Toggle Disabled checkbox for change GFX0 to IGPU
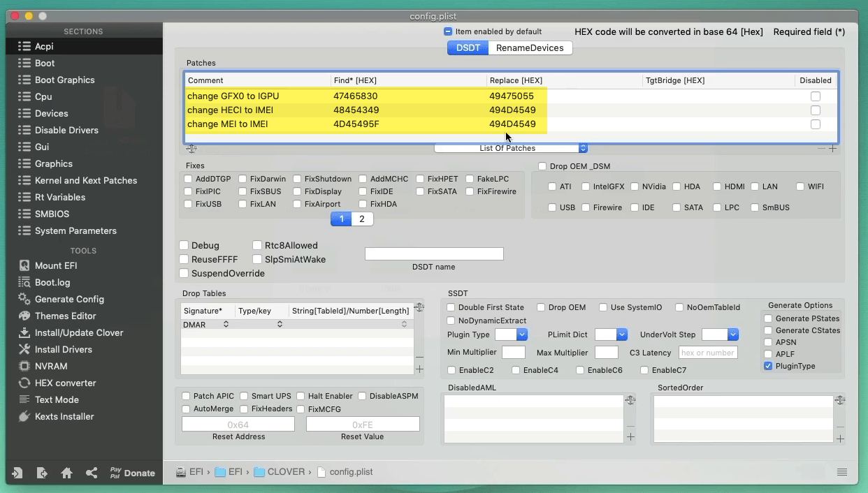Viewport: 868px width, 493px height. 816,96
